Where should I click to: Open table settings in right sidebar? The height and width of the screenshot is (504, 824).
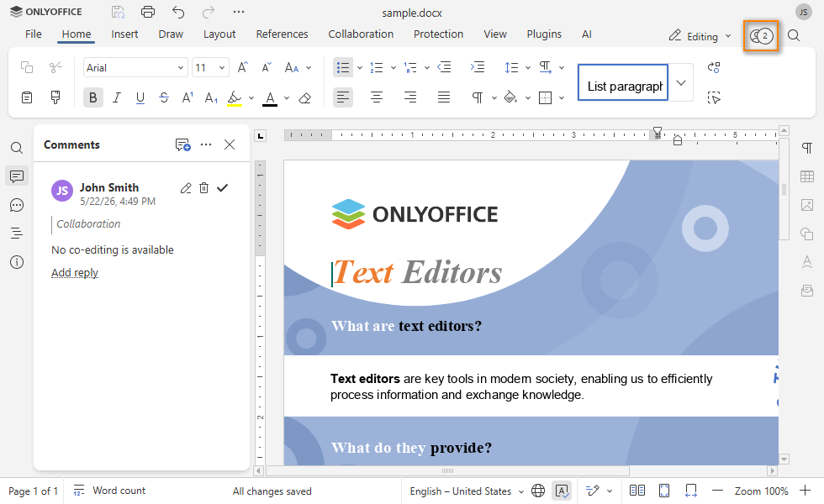(807, 176)
